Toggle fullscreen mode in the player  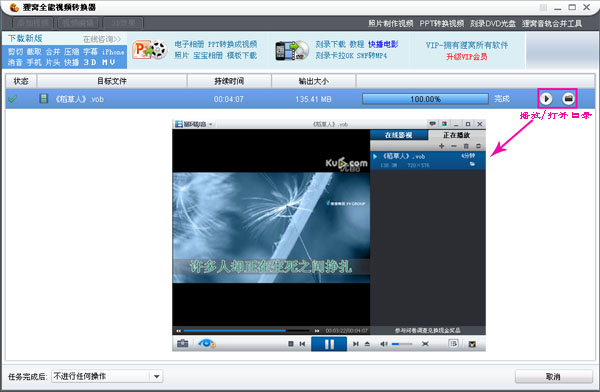click(x=425, y=344)
